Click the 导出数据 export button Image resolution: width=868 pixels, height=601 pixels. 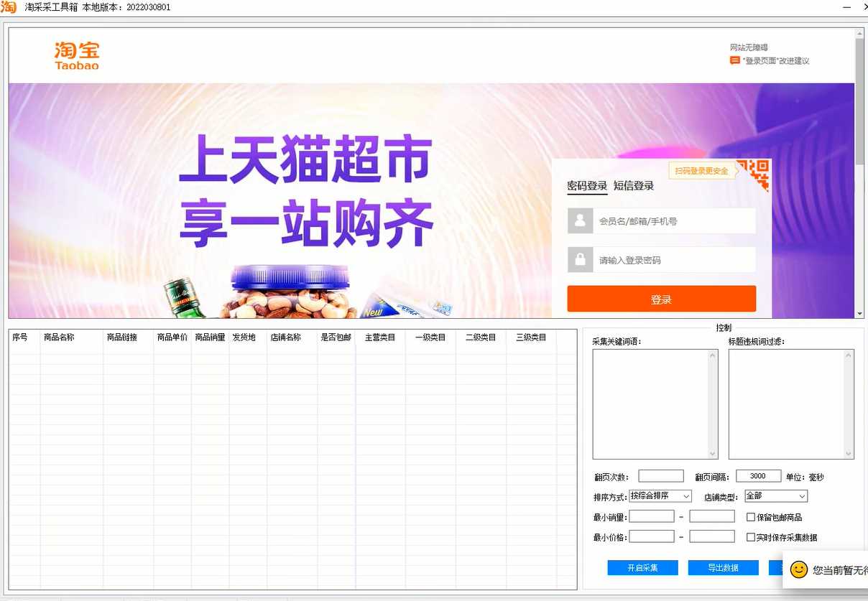coord(723,568)
